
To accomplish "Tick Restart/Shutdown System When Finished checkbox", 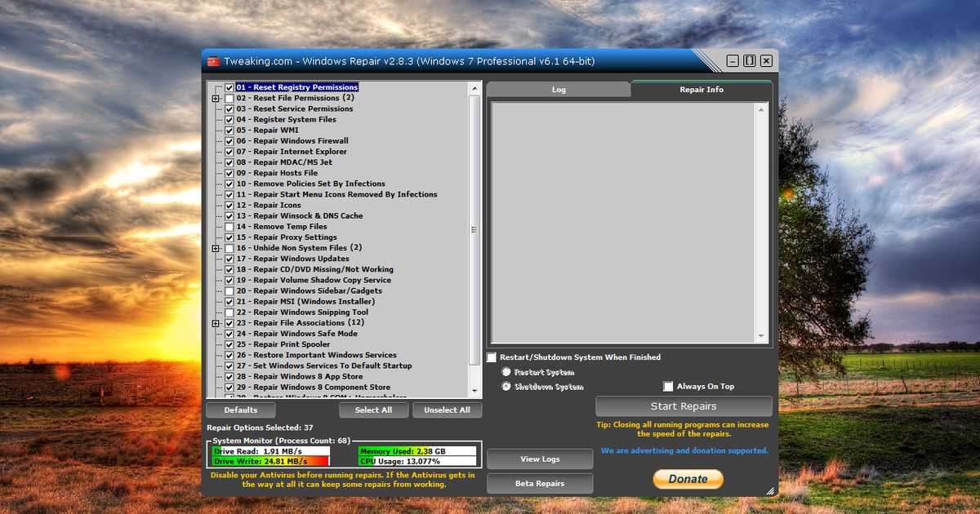I will pos(492,357).
